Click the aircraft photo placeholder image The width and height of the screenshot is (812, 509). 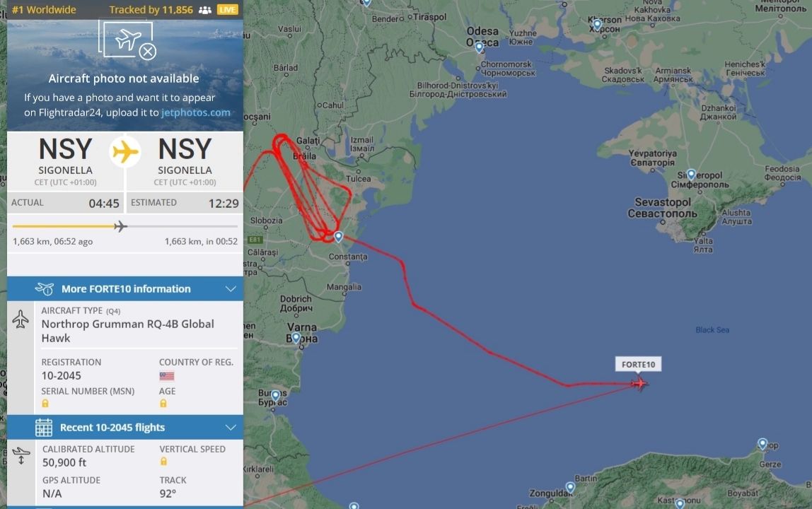point(128,40)
